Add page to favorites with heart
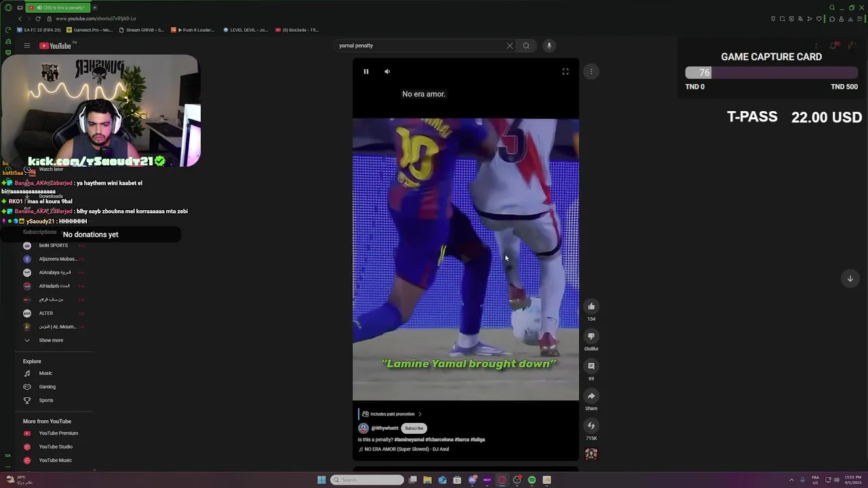The image size is (868, 488). click(819, 19)
